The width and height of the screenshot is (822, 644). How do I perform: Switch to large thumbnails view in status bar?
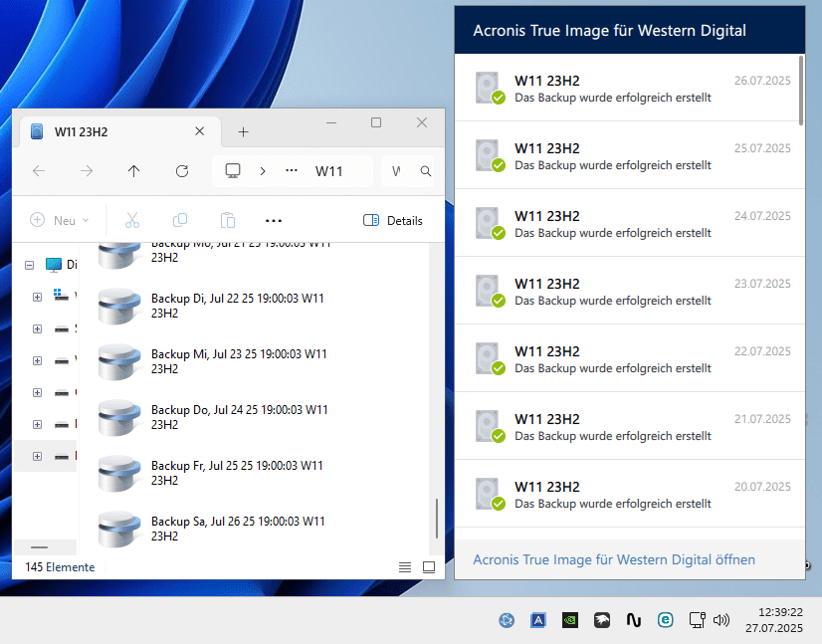[429, 567]
